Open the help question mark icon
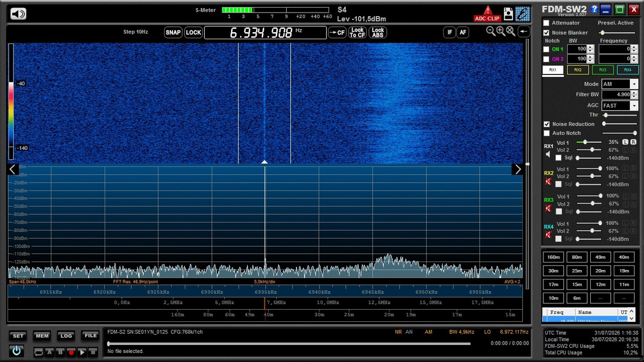The height and width of the screenshot is (362, 644). click(594, 9)
